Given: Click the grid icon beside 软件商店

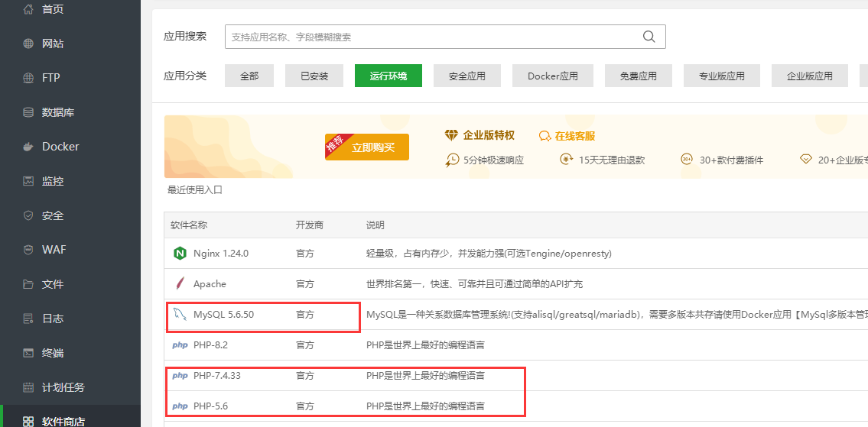Looking at the screenshot, I should click(x=28, y=422).
